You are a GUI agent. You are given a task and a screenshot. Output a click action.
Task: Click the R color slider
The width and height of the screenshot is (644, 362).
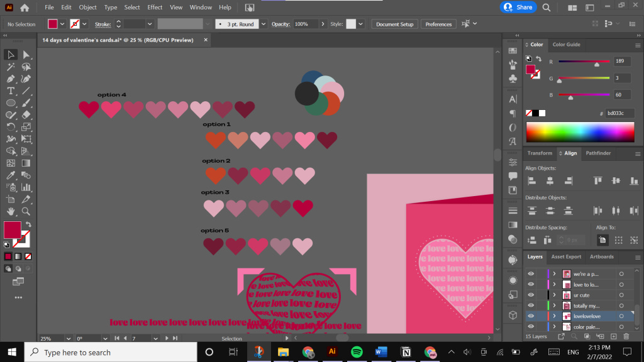pyautogui.click(x=584, y=62)
